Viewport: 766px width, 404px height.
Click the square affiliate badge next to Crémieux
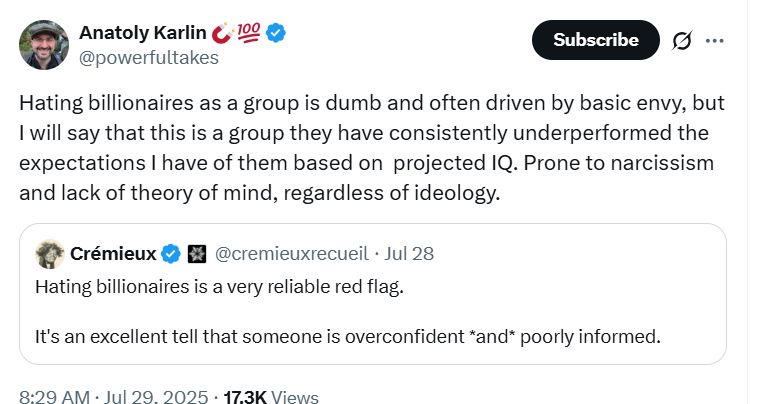(196, 254)
